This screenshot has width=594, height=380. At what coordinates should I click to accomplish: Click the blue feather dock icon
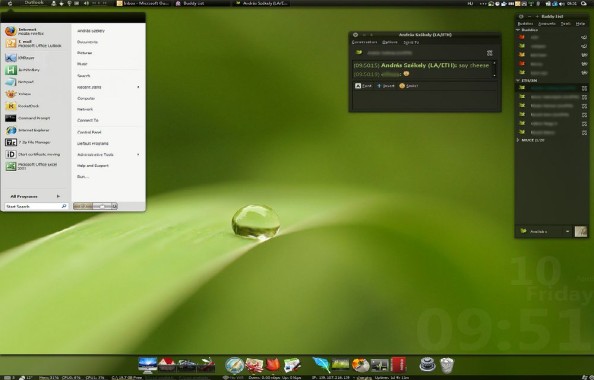321,365
